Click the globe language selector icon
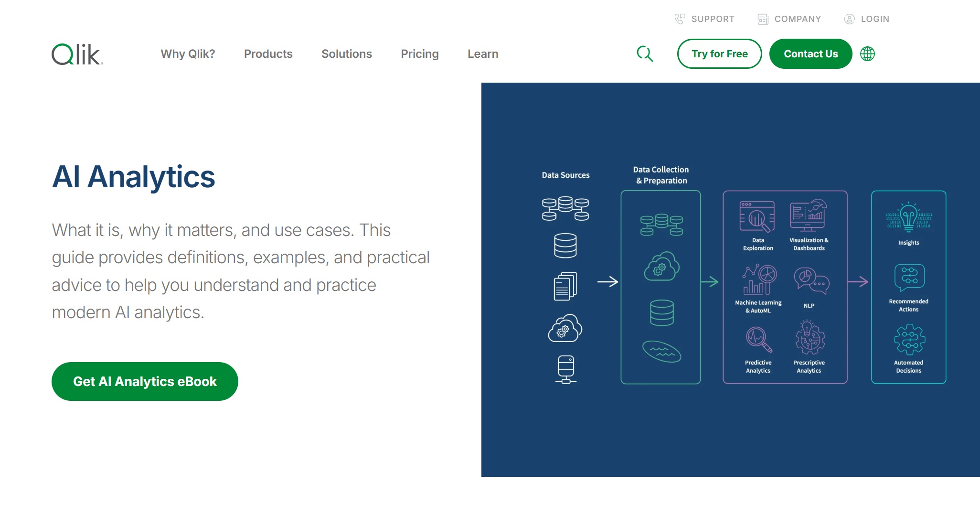 click(867, 54)
